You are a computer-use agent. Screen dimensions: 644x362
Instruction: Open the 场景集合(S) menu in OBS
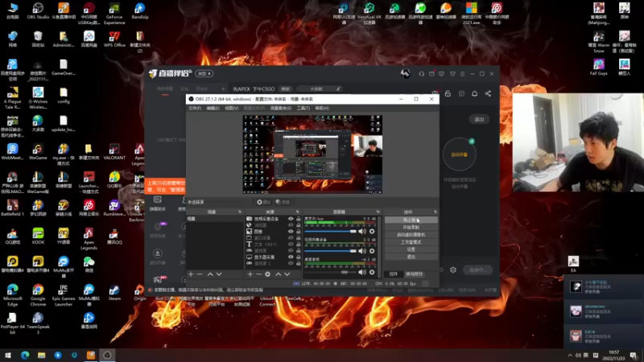click(x=281, y=109)
